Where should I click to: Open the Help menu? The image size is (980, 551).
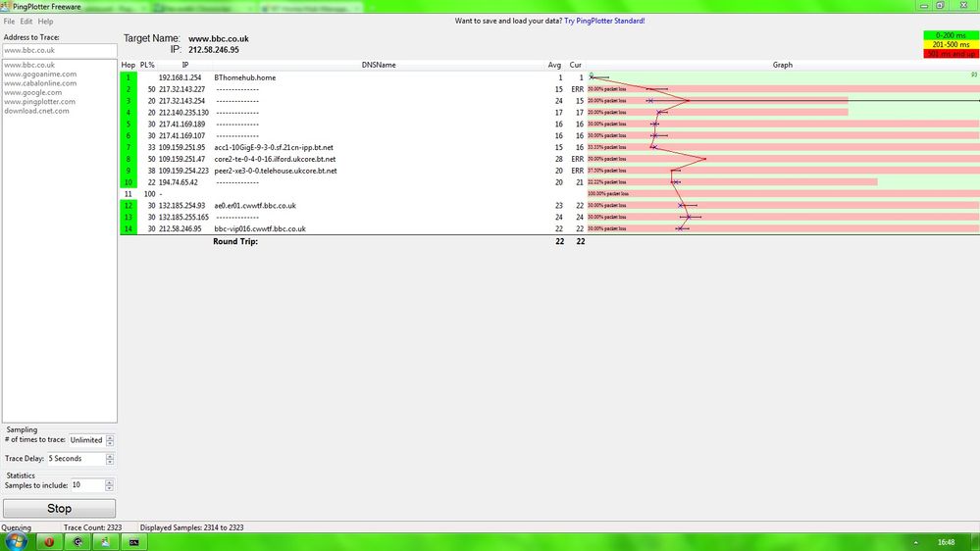[46, 22]
